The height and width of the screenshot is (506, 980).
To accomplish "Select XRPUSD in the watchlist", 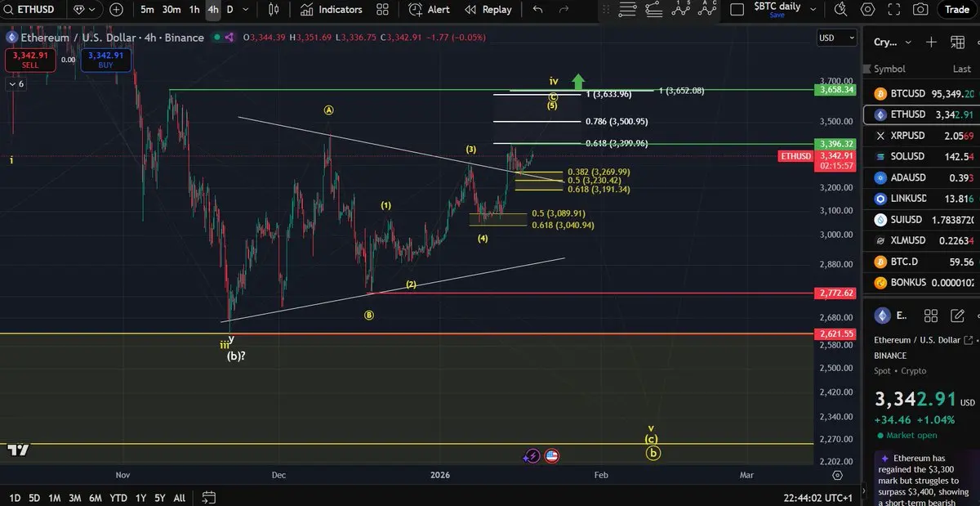I will click(922, 136).
